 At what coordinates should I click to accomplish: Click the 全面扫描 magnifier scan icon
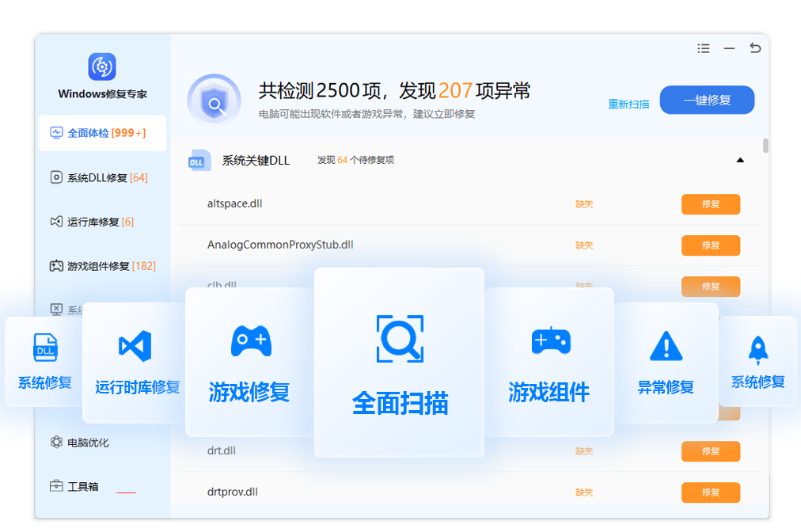(x=399, y=339)
